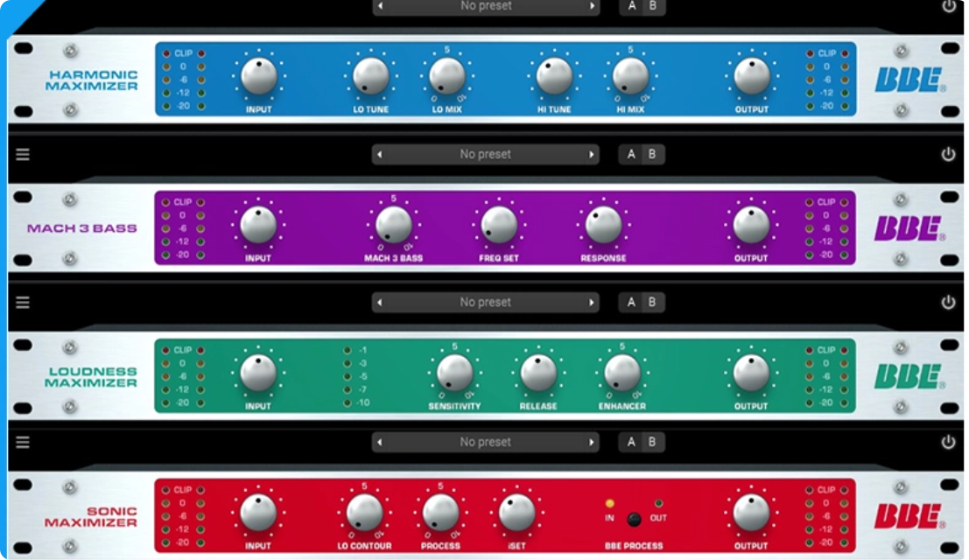Select next preset for Loudness Maximizer

click(592, 303)
